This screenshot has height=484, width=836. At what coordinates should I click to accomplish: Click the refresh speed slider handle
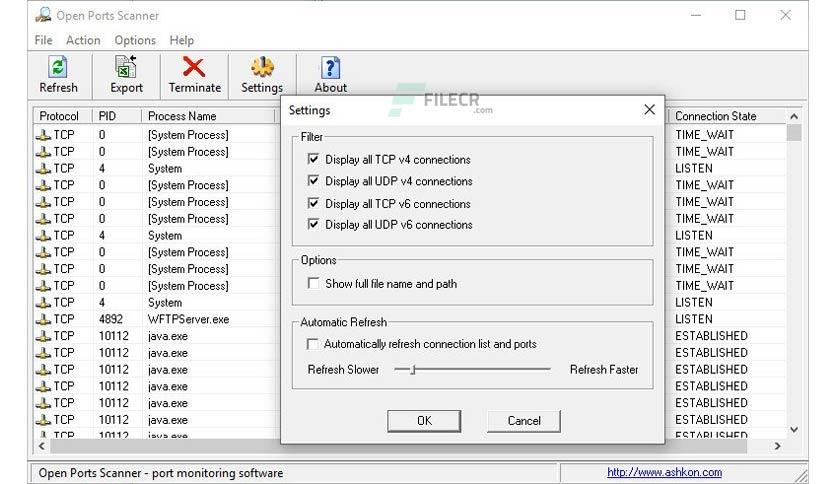(x=413, y=369)
